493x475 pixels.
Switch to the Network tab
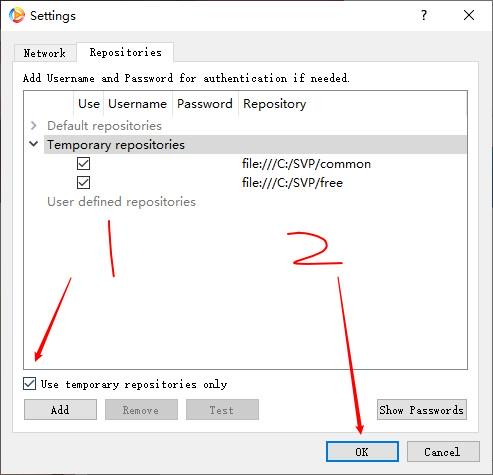(45, 53)
